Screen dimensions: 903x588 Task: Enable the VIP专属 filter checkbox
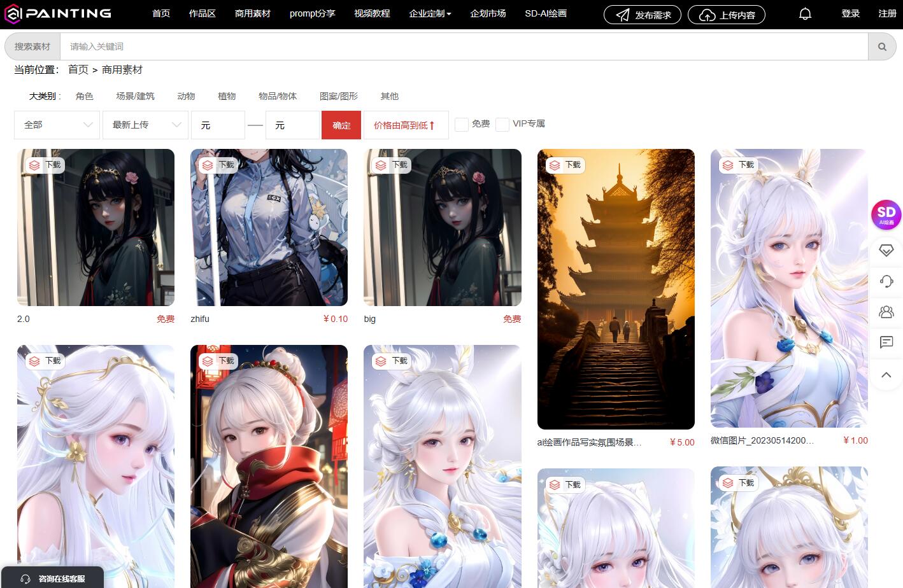502,124
